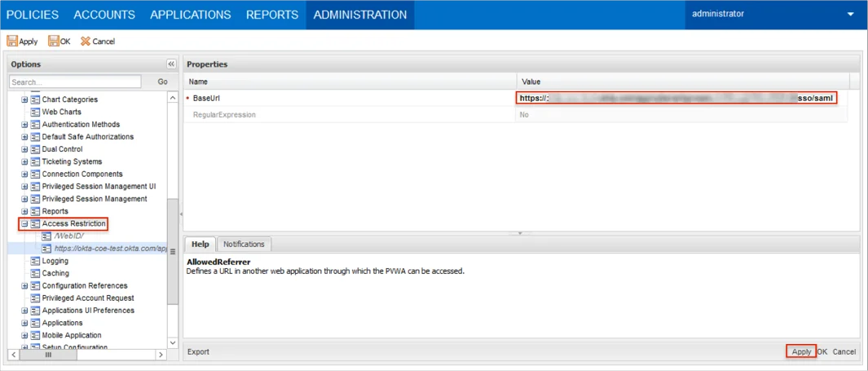
Task: Select the Mobile Application node icon
Action: point(35,335)
